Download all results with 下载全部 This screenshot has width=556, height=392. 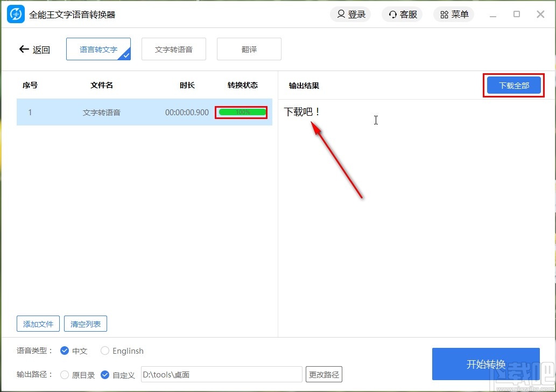pos(513,85)
